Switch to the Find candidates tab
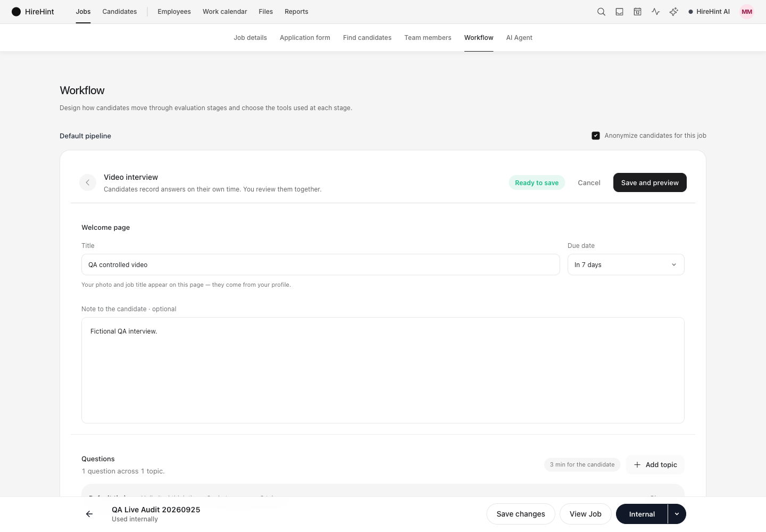This screenshot has width=766, height=532. 367,38
